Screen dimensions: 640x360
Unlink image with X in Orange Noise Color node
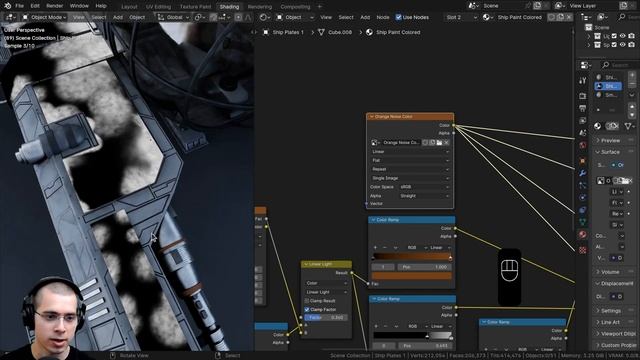coord(446,142)
